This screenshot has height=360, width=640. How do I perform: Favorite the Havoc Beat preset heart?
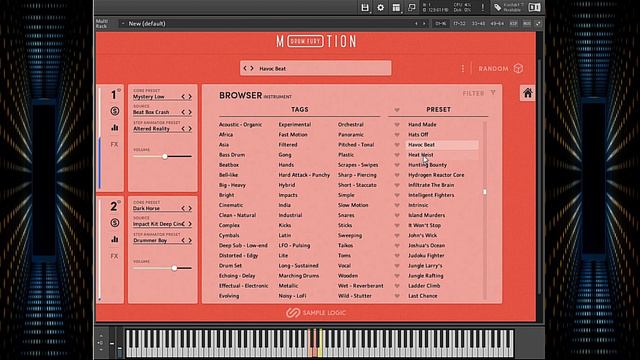[397, 145]
